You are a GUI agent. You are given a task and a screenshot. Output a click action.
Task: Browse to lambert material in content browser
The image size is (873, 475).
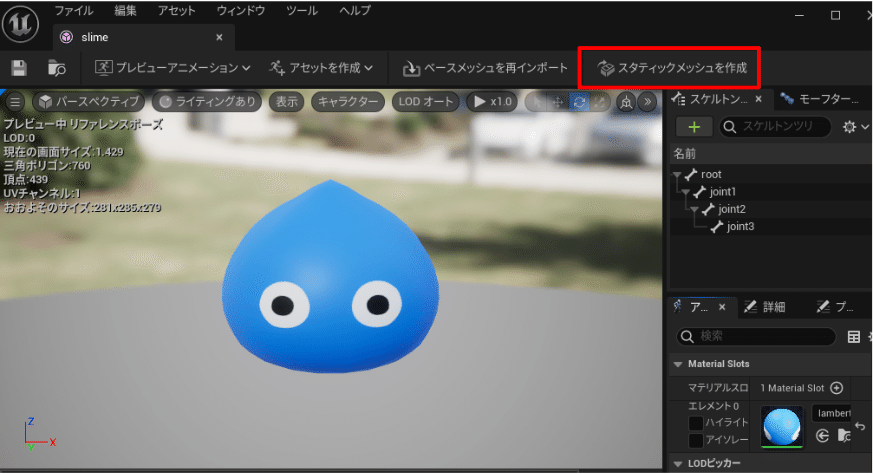[x=843, y=435]
